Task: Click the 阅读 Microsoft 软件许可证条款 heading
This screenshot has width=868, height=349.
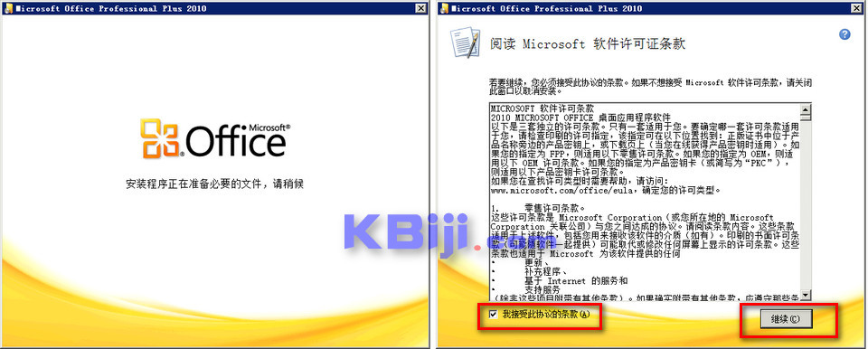Action: pyautogui.click(x=588, y=44)
